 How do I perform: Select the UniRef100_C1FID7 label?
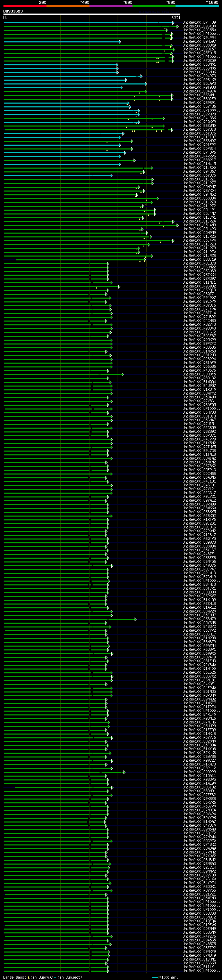tap(199, 137)
